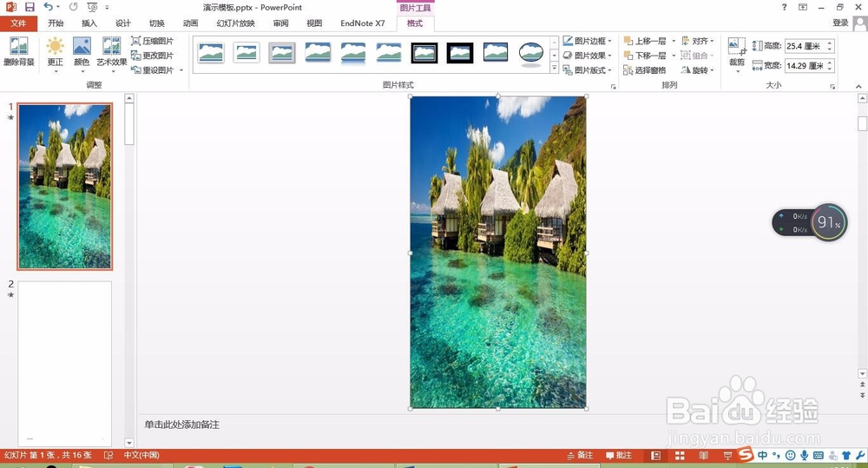Click the next slide double-arrow button

tap(862, 395)
